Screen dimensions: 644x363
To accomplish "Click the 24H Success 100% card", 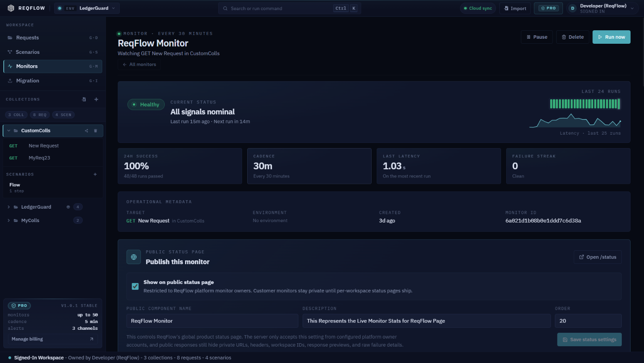I will click(x=180, y=166).
